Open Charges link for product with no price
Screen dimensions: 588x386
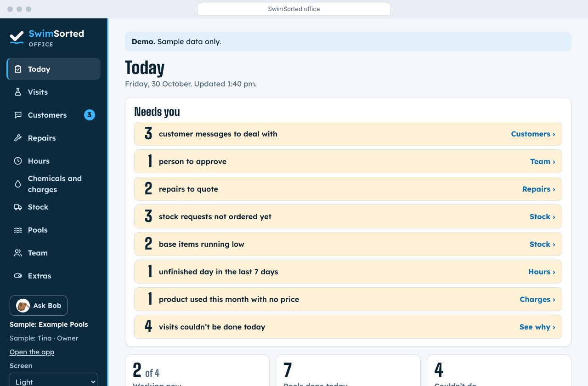click(x=537, y=299)
